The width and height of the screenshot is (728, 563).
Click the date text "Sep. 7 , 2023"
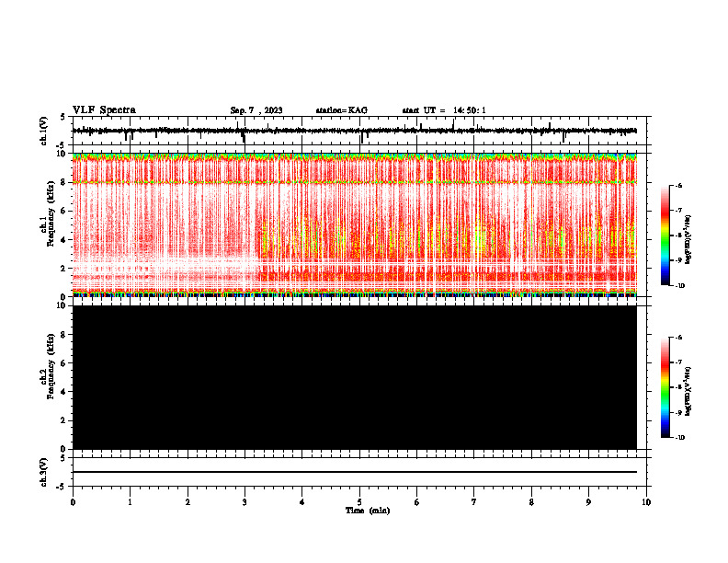tap(256, 110)
